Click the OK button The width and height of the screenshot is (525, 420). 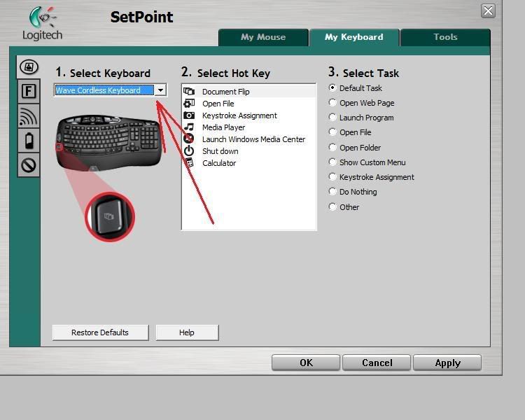[x=306, y=363]
